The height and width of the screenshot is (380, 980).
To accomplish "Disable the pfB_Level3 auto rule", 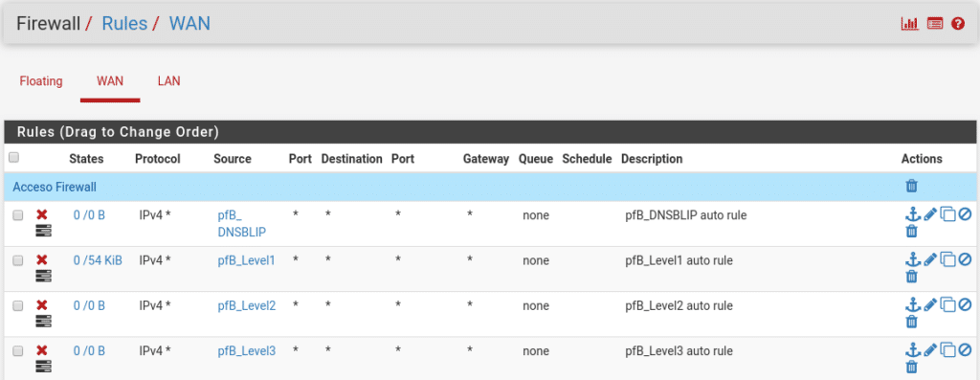I will [x=965, y=350].
